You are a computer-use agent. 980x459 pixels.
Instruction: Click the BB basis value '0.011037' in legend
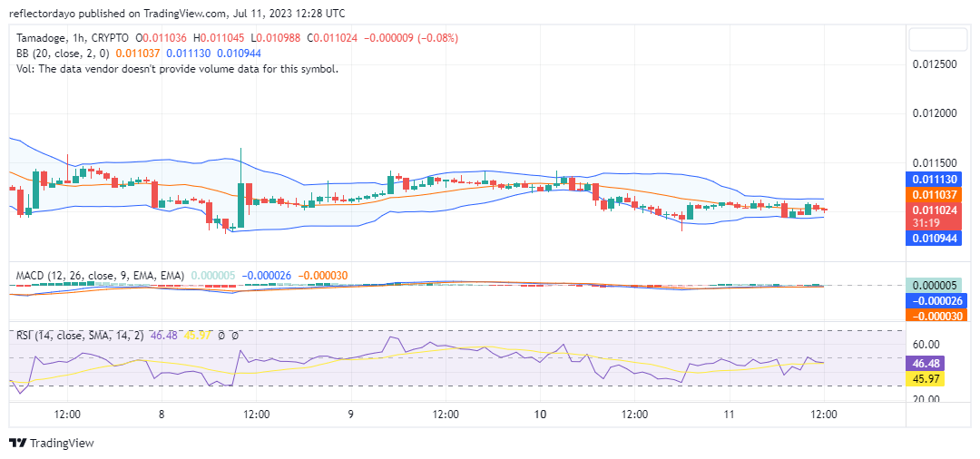click(x=139, y=54)
